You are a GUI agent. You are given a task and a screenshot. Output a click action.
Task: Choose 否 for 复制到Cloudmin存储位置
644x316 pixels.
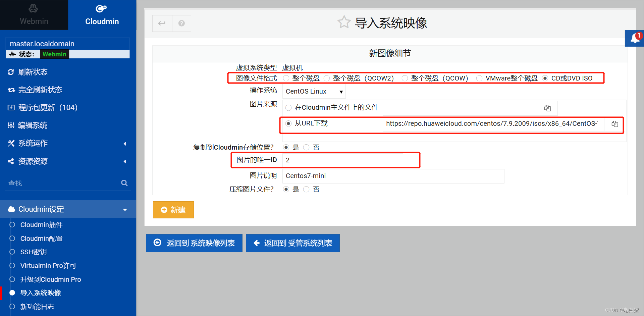click(x=306, y=147)
